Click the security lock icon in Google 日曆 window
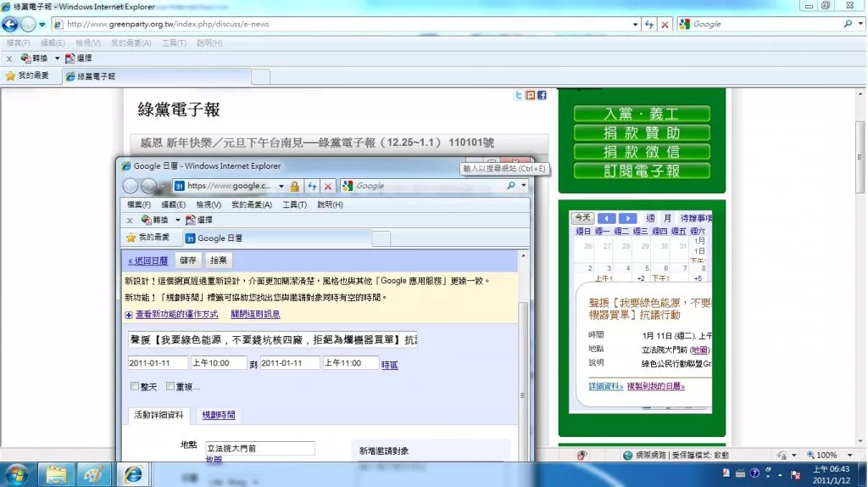This screenshot has height=487, width=868. tap(295, 186)
